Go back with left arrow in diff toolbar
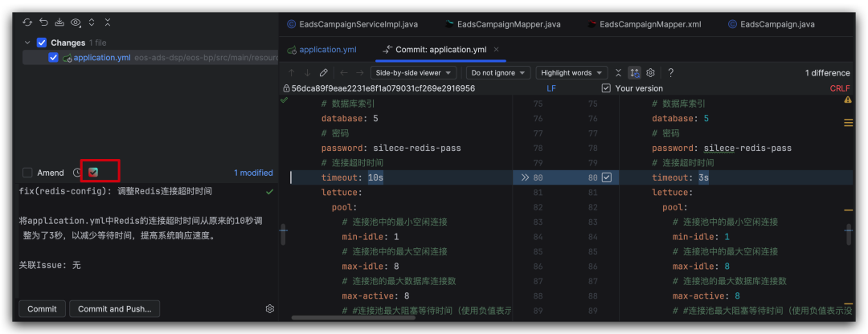 click(344, 73)
